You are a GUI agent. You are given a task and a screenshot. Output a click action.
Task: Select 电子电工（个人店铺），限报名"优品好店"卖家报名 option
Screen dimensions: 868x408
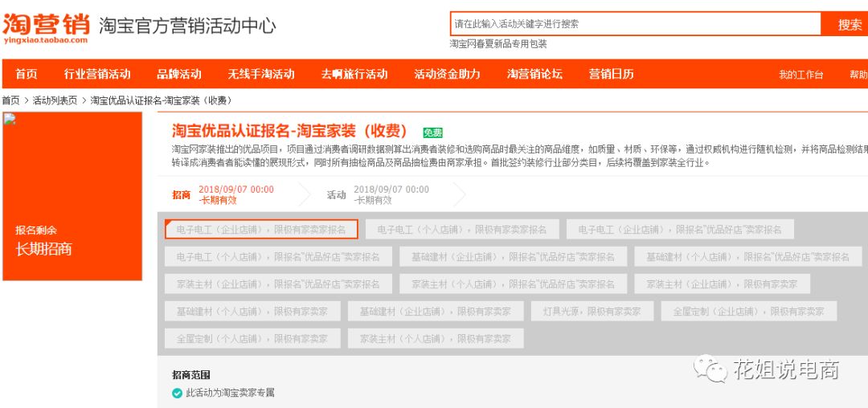(x=278, y=256)
